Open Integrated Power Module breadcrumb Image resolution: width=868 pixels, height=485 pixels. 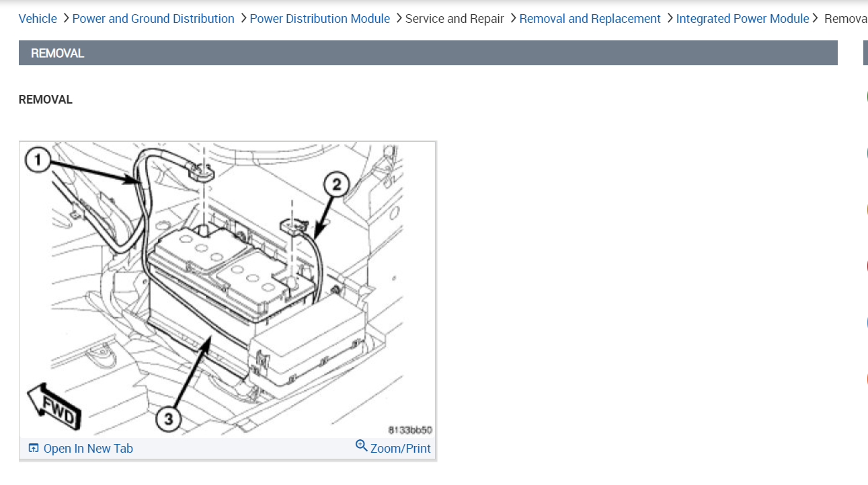click(742, 19)
